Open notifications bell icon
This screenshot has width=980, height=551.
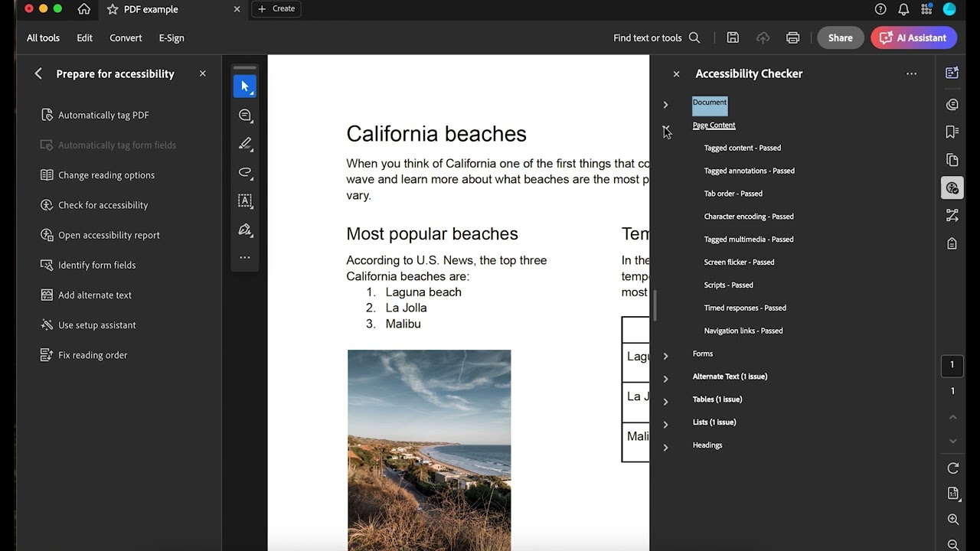click(903, 9)
